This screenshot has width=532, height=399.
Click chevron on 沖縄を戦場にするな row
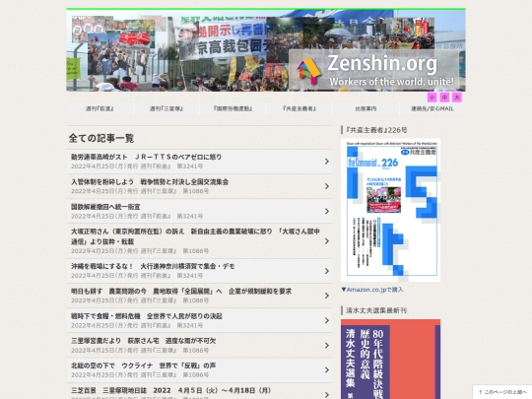(327, 271)
